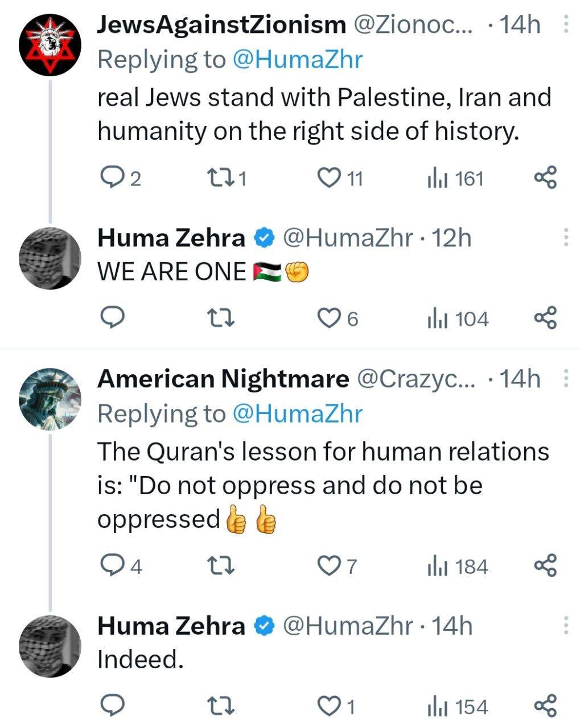Share the JewsAgainstZionism reply
The height and width of the screenshot is (728, 580).
[x=545, y=178]
